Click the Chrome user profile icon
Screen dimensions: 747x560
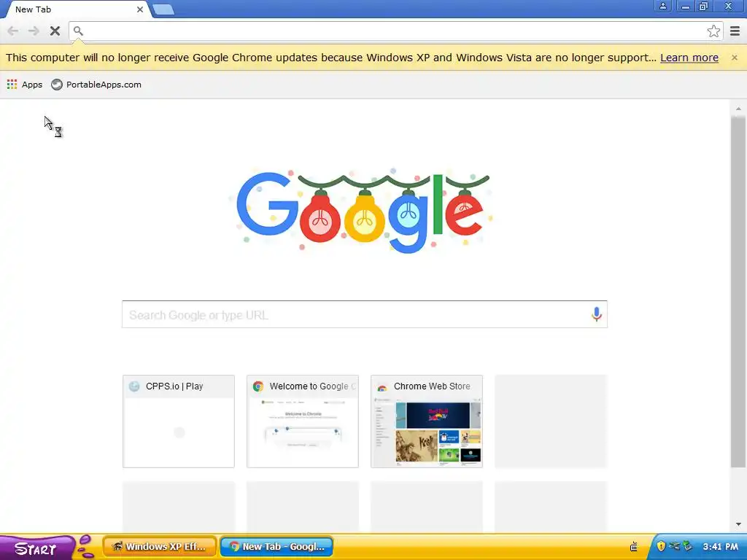pos(662,6)
